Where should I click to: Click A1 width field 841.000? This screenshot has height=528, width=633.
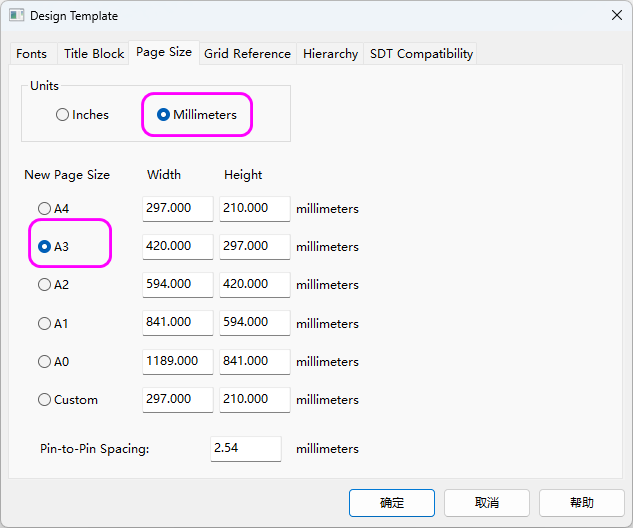click(x=178, y=323)
